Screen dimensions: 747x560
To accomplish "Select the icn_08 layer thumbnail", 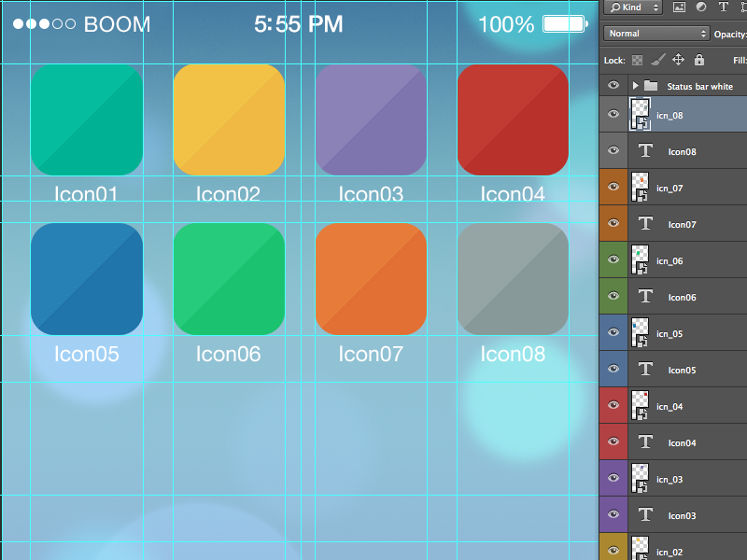I will click(640, 114).
